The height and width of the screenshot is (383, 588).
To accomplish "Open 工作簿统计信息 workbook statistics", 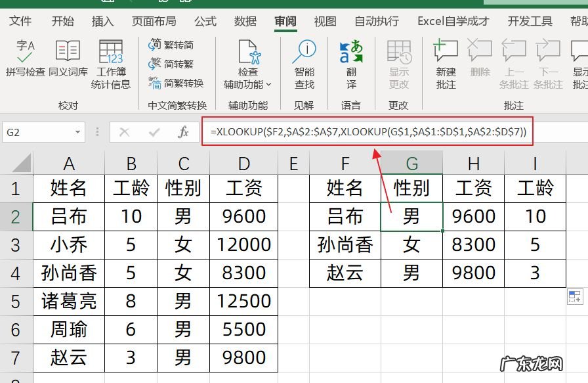I will (x=111, y=52).
